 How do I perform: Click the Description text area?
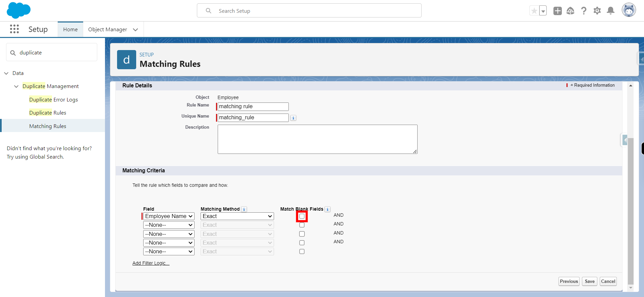click(317, 139)
